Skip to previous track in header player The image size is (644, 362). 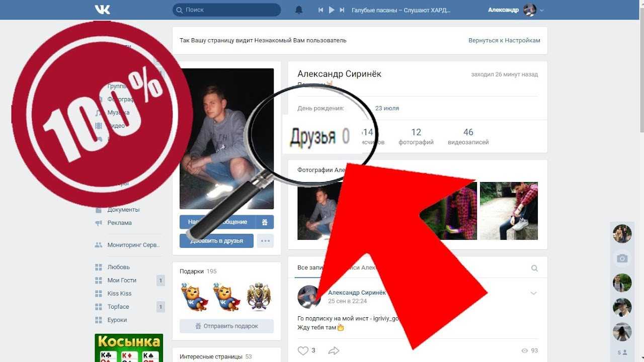pos(320,10)
